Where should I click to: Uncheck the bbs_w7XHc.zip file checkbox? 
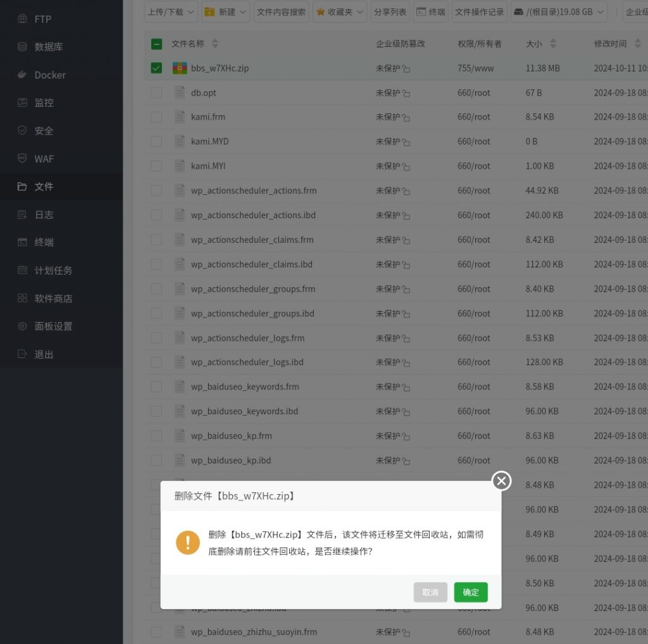point(156,68)
